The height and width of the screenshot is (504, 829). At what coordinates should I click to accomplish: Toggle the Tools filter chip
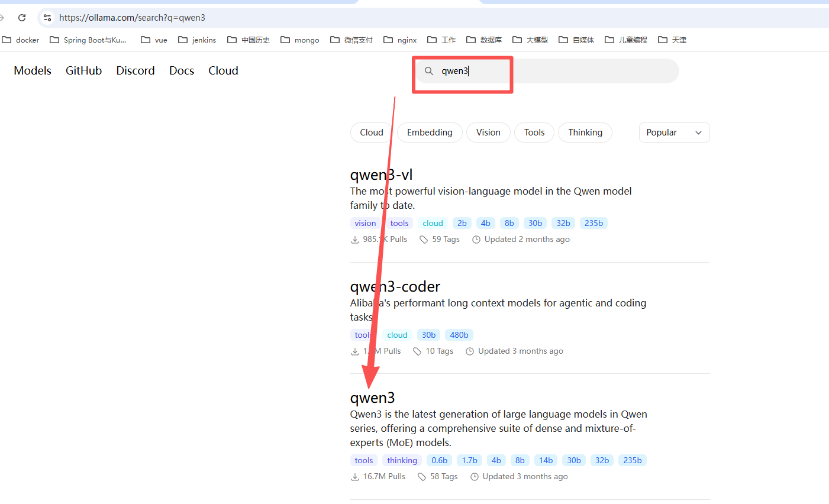(534, 133)
